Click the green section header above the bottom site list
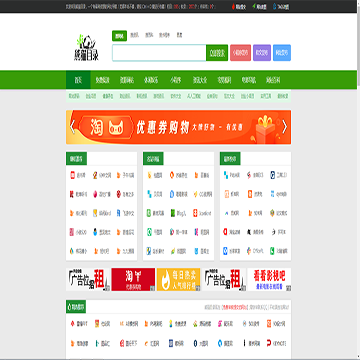 pyautogui.click(x=76, y=307)
